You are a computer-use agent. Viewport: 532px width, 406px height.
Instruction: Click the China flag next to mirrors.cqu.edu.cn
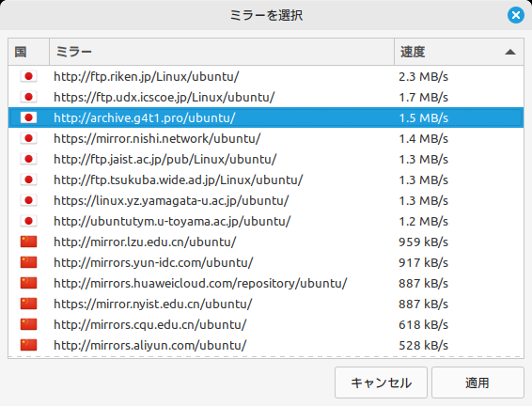point(28,324)
